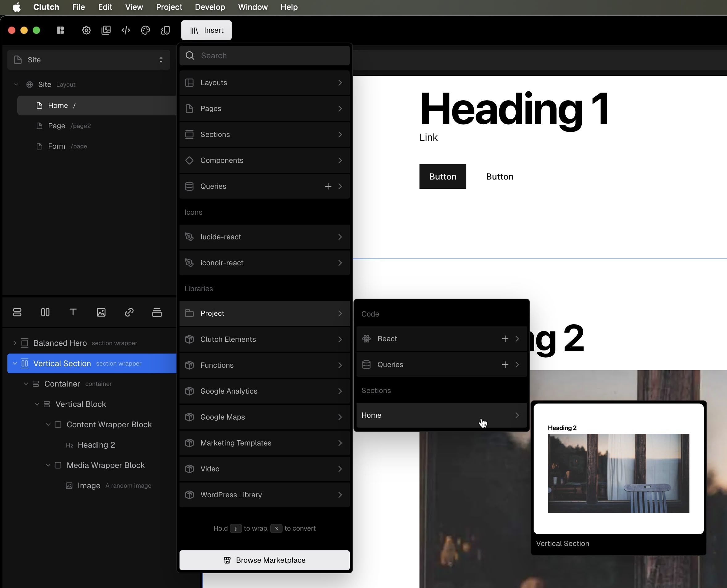Add a new React code component
This screenshot has width=727, height=588.
pos(505,339)
